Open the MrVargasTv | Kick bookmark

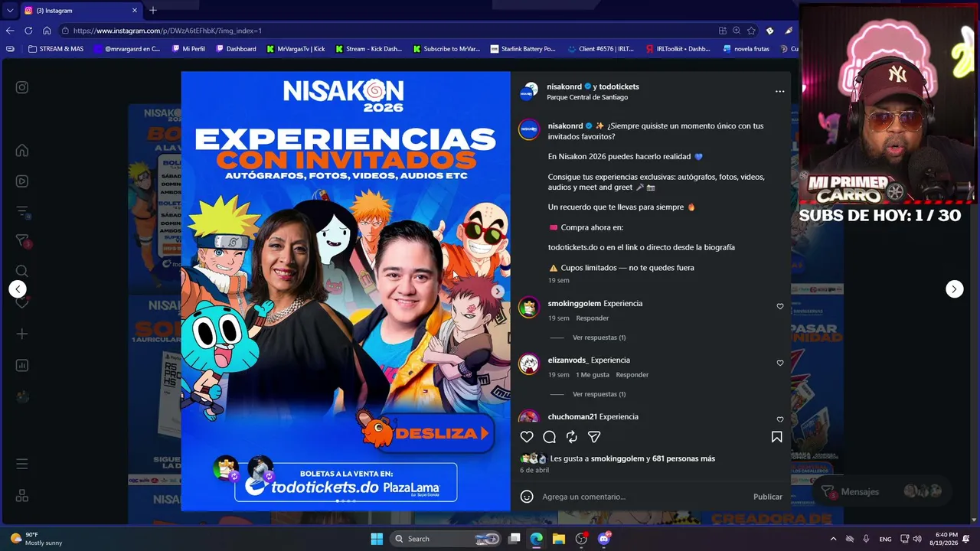point(296,49)
